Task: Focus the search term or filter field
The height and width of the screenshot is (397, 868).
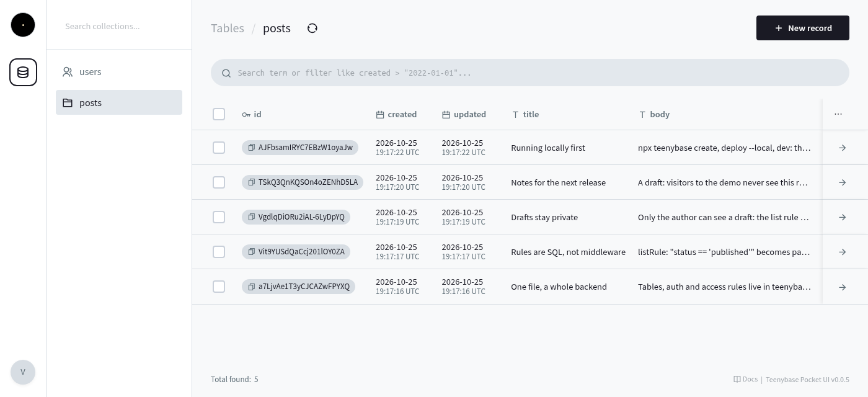Action: [x=530, y=73]
